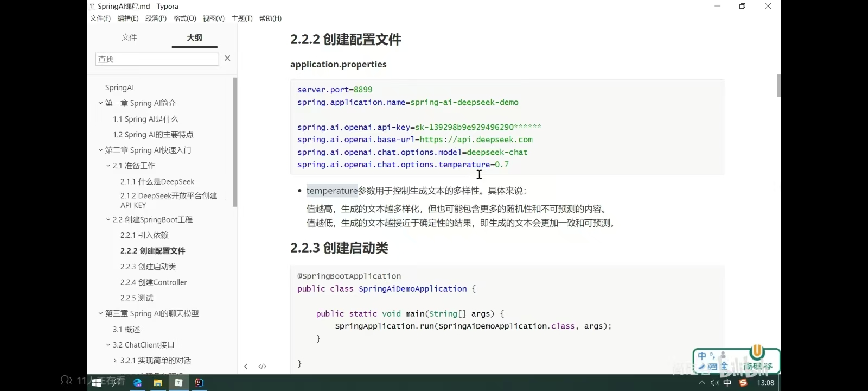Click the model=deepseek-chat code line

coord(412,152)
